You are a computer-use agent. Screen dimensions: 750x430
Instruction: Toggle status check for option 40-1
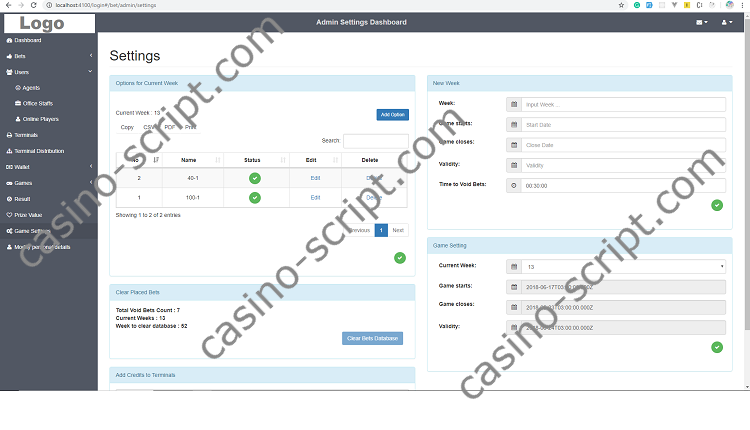(x=254, y=178)
